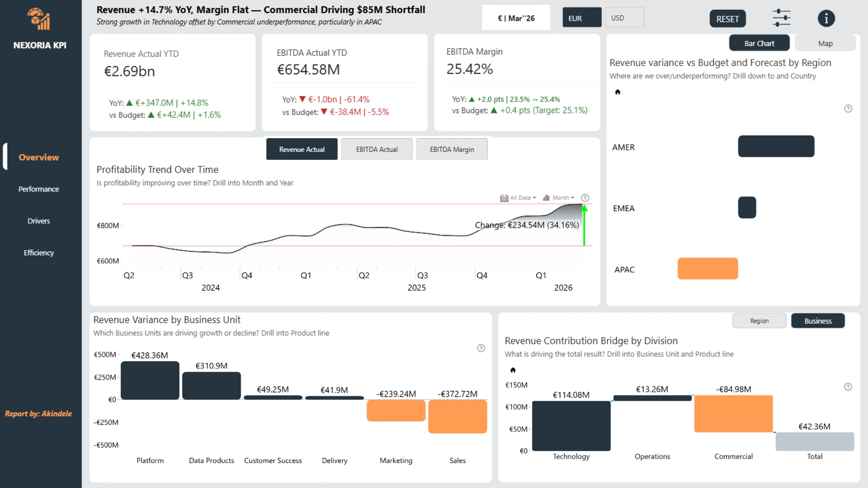This screenshot has width=868, height=488.
Task: Open help icon on Region variance chart
Action: point(848,109)
